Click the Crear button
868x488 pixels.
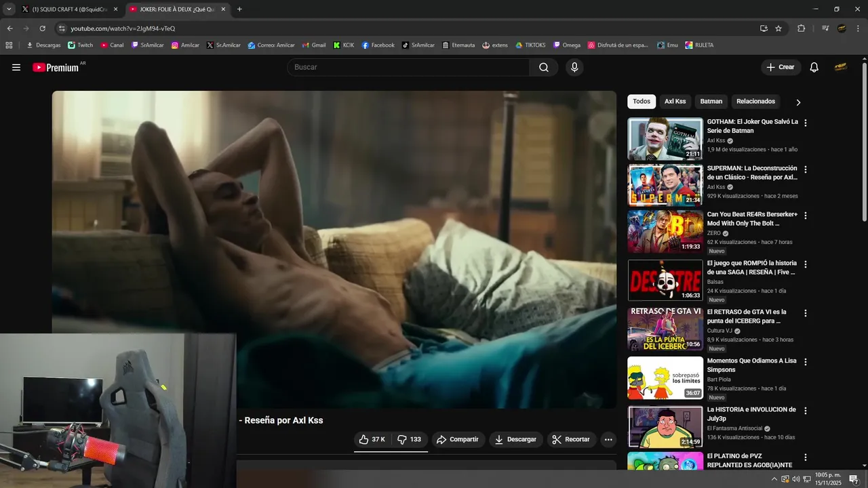tap(781, 67)
